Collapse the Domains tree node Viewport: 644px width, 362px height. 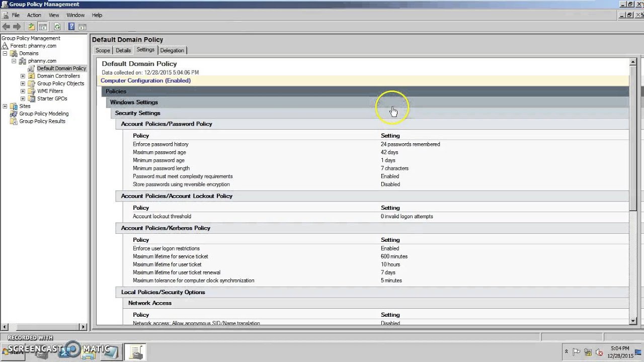5,53
